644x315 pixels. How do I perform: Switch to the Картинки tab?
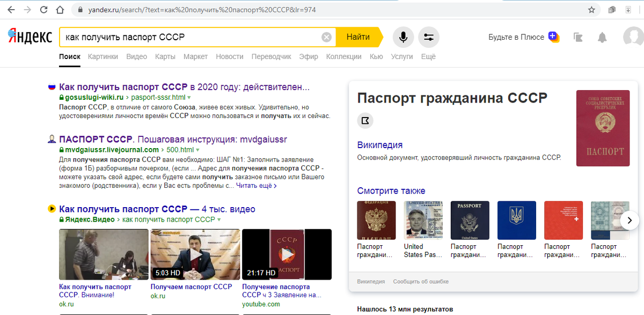click(103, 56)
